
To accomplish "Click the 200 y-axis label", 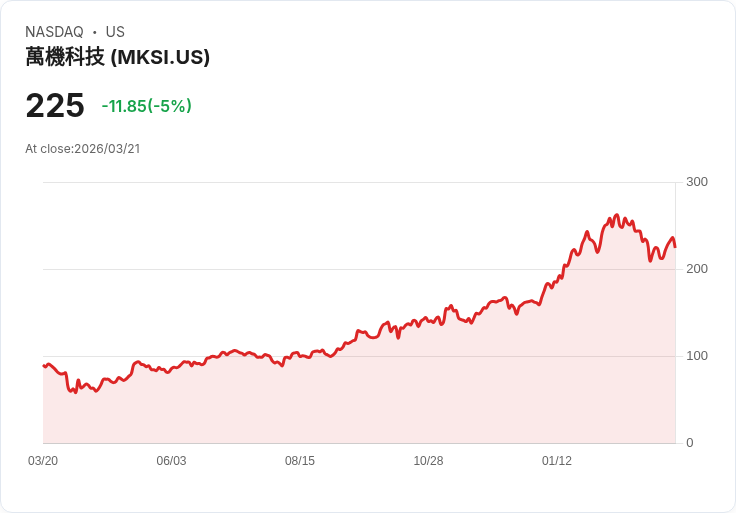I will (x=697, y=269).
